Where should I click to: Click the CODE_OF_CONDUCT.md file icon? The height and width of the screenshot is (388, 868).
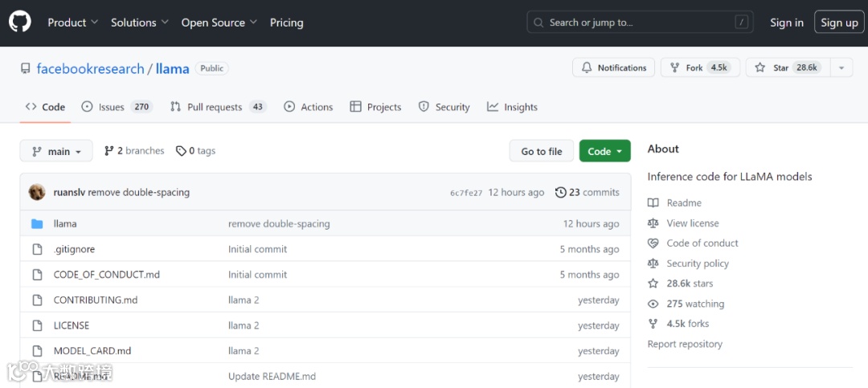37,275
